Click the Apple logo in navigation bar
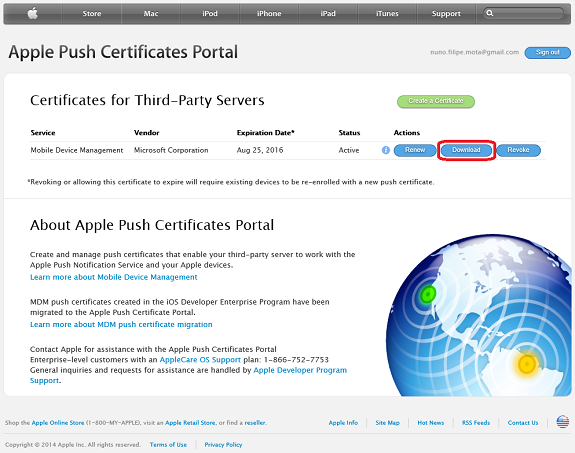This screenshot has height=453, width=575. point(33,14)
